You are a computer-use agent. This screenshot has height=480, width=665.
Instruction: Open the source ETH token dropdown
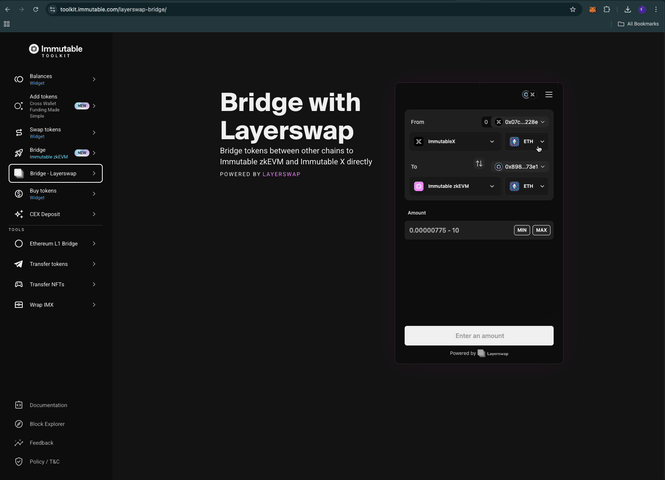(526, 142)
